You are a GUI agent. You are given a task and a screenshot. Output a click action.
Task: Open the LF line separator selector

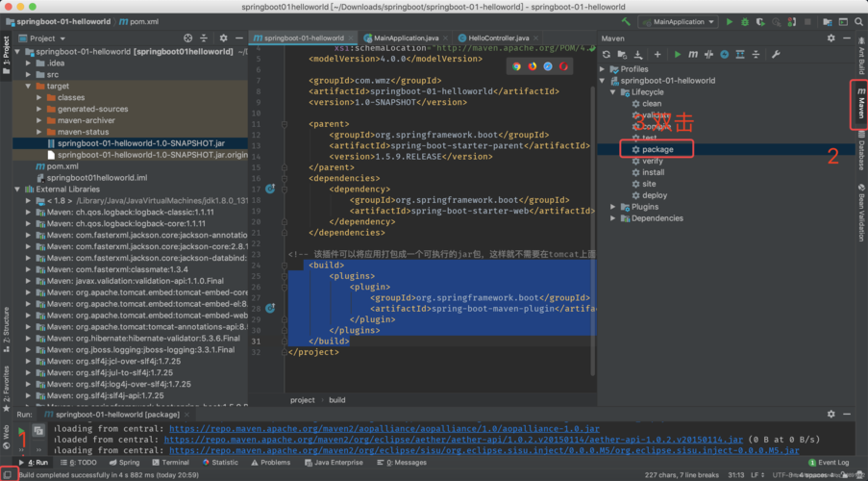[x=756, y=475]
